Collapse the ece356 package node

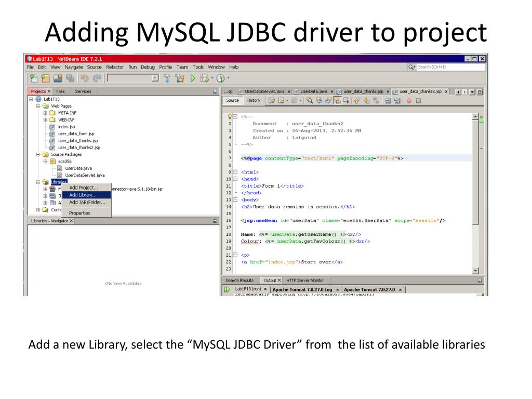[x=46, y=162]
